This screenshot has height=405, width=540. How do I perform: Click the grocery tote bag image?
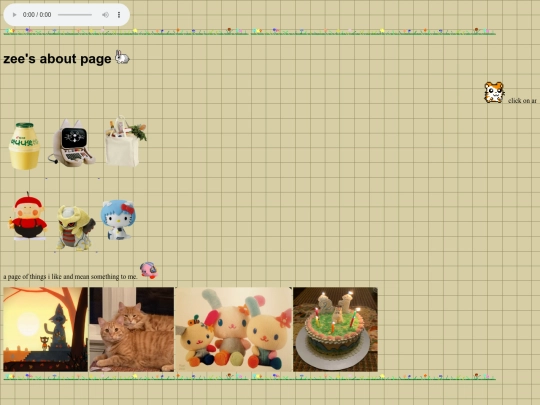click(x=125, y=142)
